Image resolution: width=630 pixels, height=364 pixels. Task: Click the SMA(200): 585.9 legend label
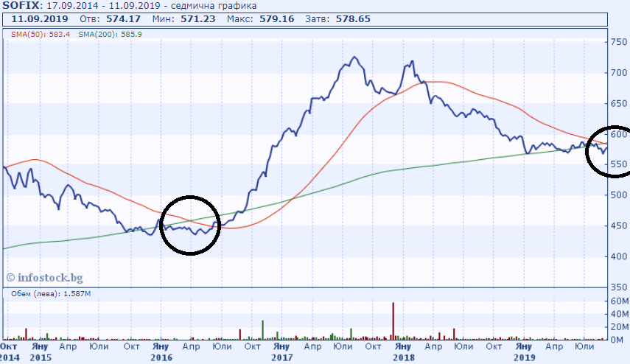click(110, 35)
